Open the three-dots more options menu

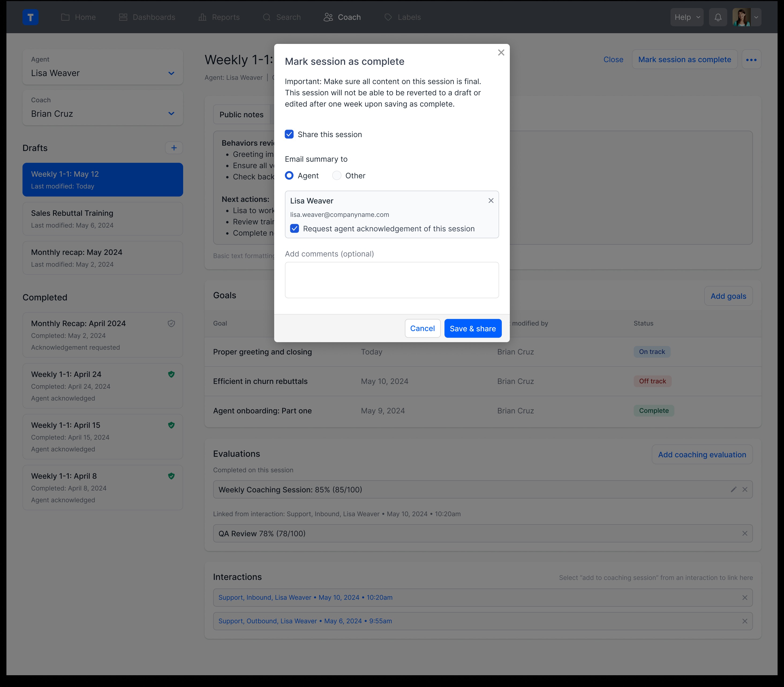(751, 60)
